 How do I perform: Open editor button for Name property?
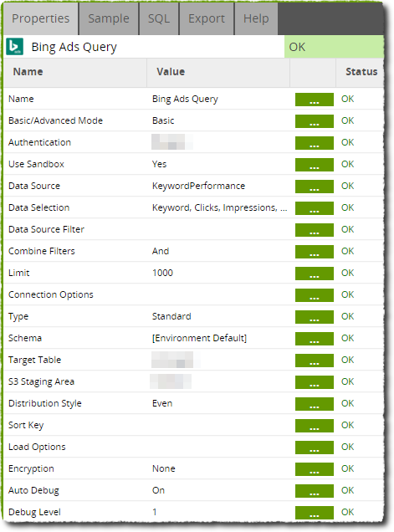coord(314,100)
